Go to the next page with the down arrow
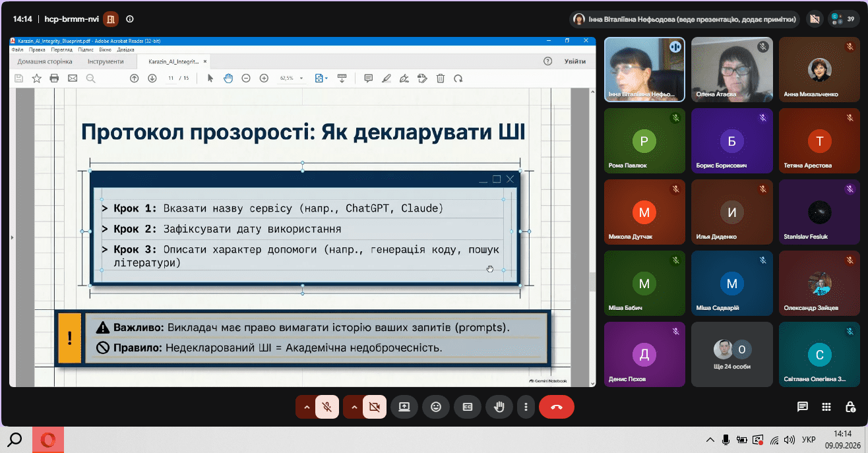 (x=152, y=78)
